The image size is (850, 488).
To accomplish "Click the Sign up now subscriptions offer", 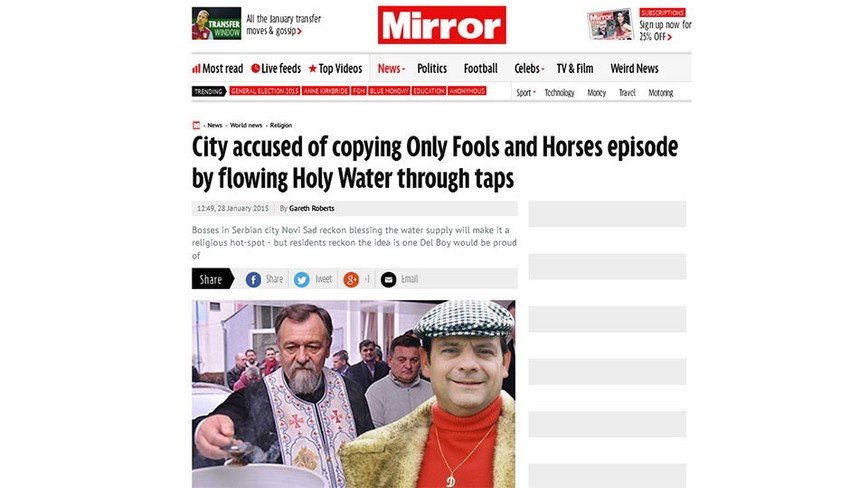I will tap(665, 30).
